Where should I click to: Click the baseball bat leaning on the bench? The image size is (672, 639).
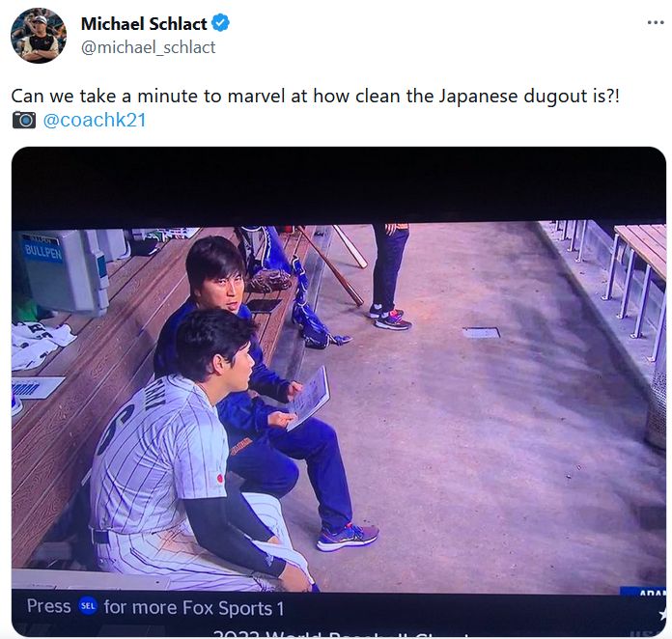331,265
